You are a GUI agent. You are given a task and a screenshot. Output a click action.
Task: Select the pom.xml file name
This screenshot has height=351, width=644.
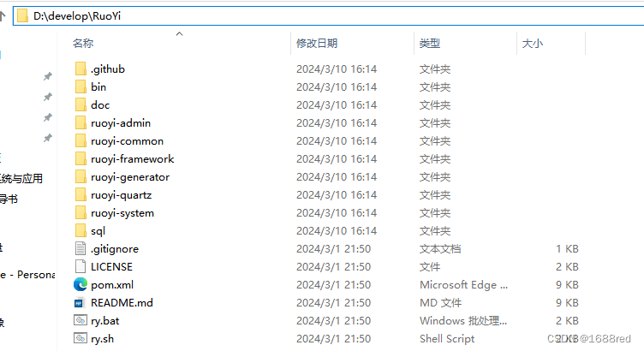(x=112, y=285)
